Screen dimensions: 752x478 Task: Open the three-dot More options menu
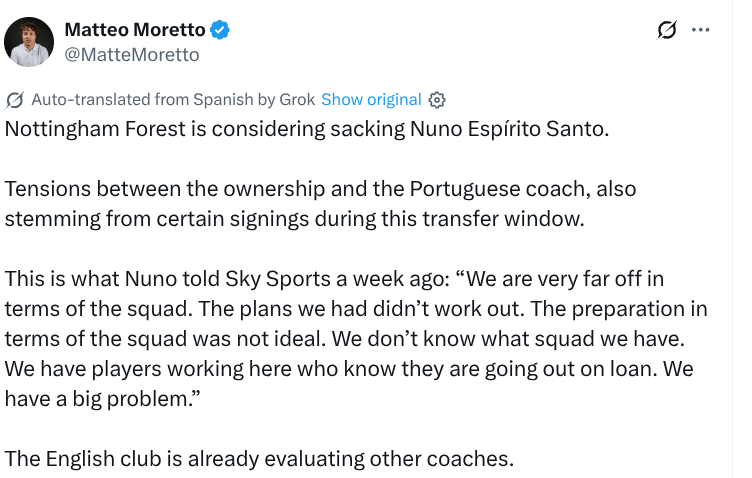700,30
